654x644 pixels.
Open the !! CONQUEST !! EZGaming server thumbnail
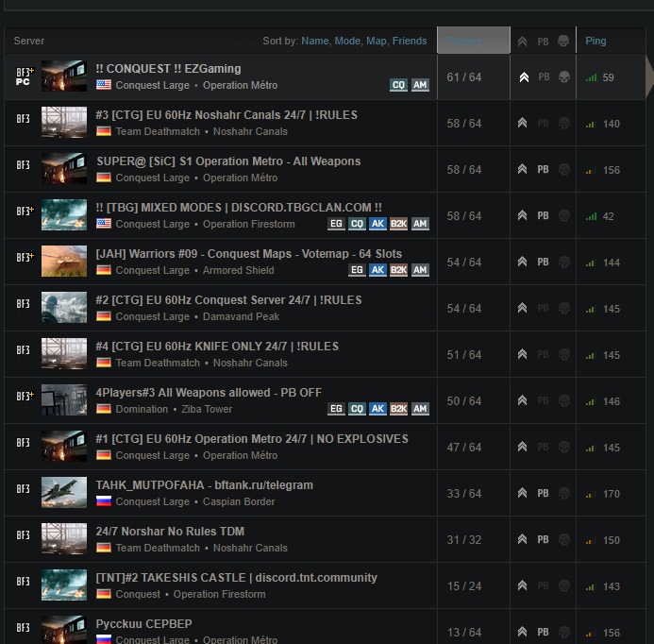[64, 76]
